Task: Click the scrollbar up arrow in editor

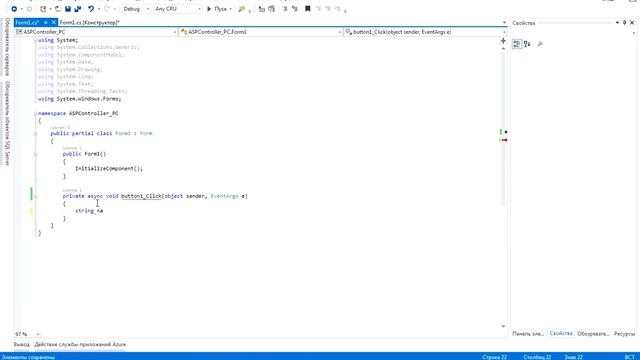Action: pyautogui.click(x=503, y=48)
